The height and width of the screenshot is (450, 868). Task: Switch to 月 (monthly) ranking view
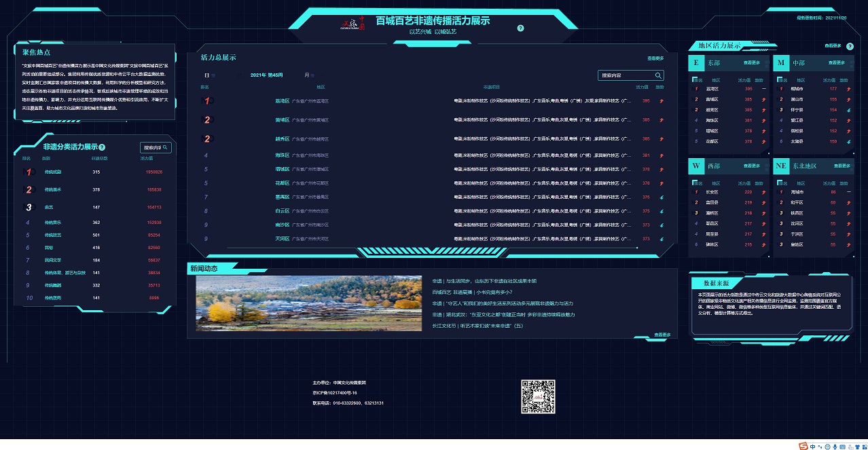click(307, 75)
